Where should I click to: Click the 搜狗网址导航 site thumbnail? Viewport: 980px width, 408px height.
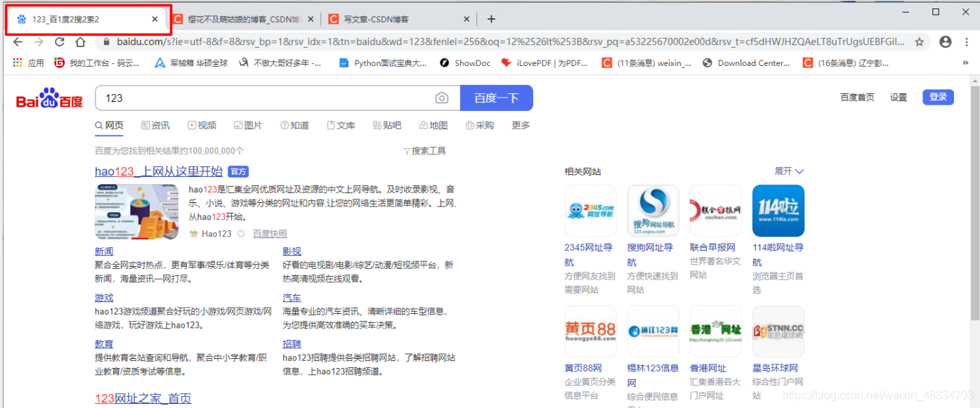pos(653,211)
